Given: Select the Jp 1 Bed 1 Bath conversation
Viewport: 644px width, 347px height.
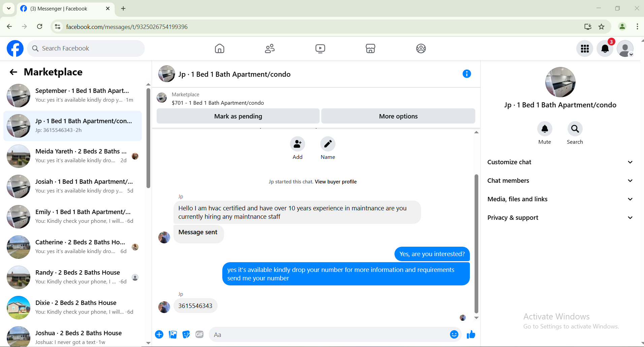Looking at the screenshot, I should pyautogui.click(x=72, y=126).
